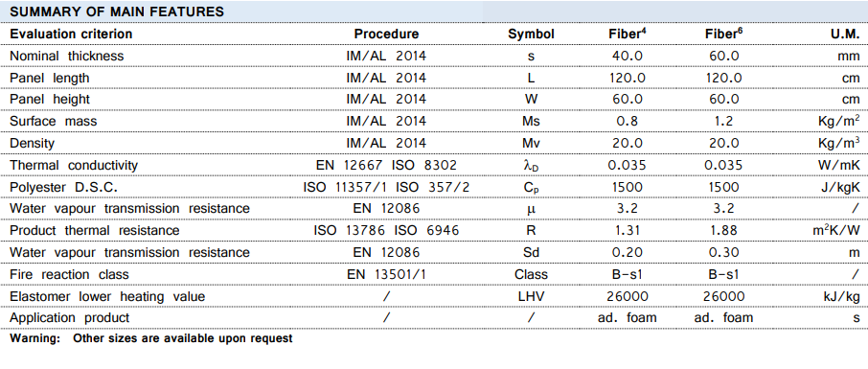Select the EN 12667 ISO 8302 procedure
Screen dimensions: 868x369
click(x=386, y=165)
